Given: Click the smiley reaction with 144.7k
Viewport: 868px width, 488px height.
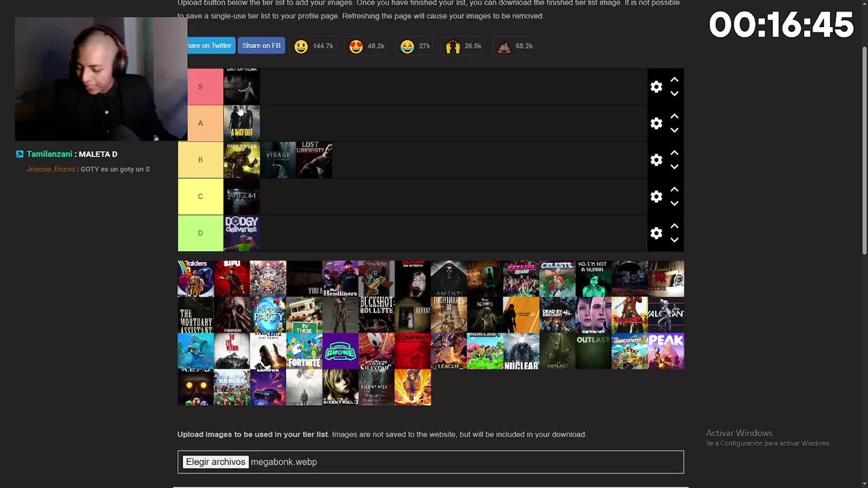Looking at the screenshot, I should click(313, 46).
